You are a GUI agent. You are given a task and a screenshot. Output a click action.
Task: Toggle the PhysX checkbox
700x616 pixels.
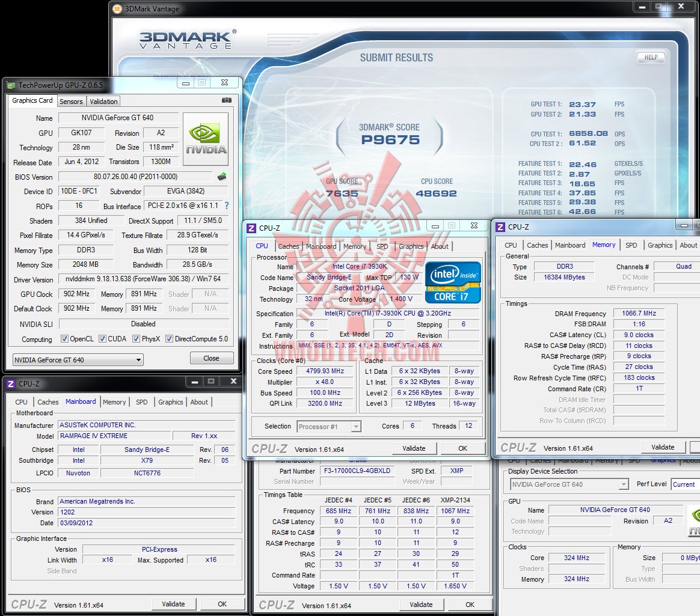click(x=136, y=338)
